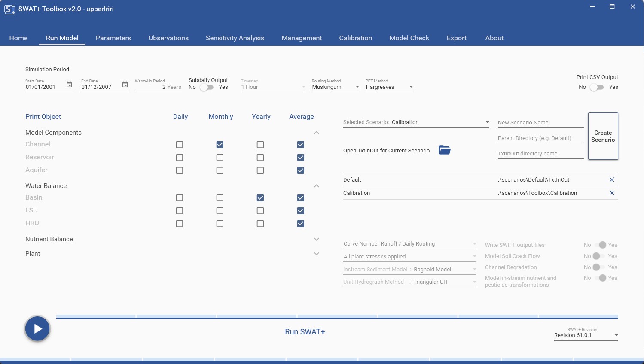Check the Aquifer Monthly checkbox

(220, 170)
